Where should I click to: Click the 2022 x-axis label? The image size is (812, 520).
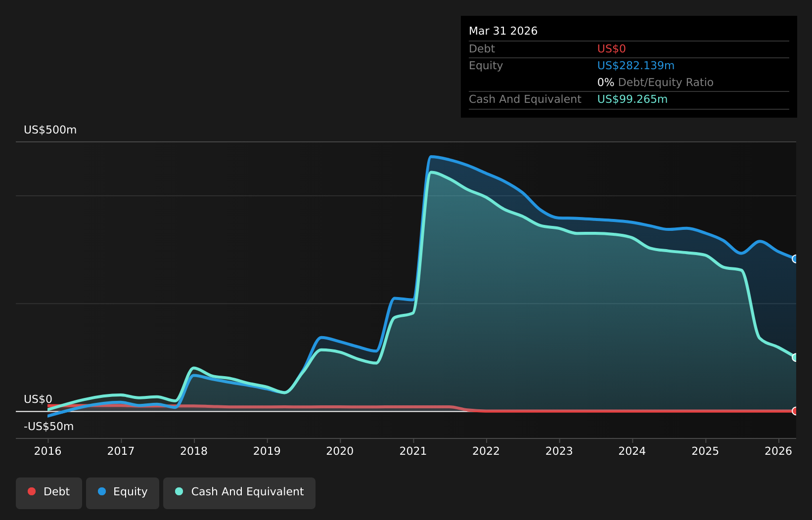[x=486, y=451]
